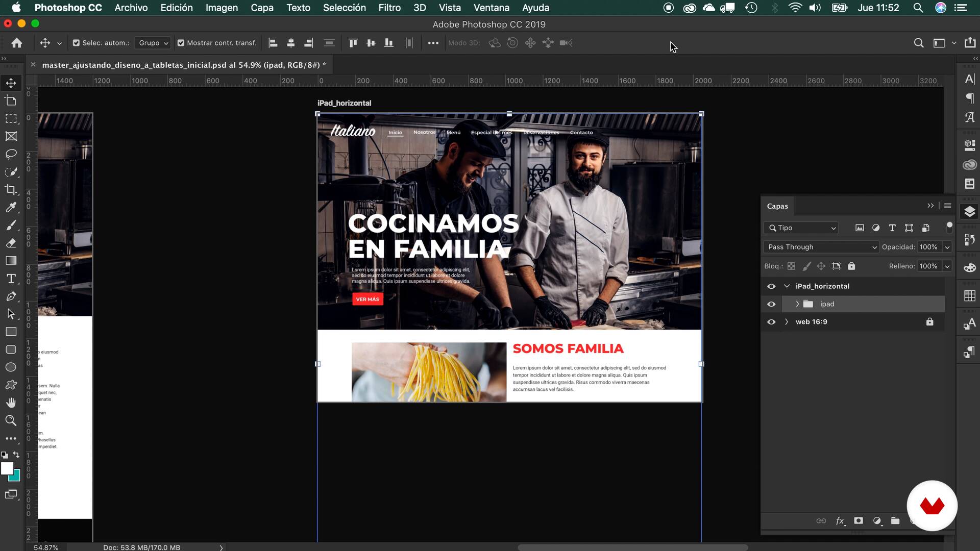Open the Grupo auto-select dropdown
This screenshot has height=551, width=980.
(153, 43)
